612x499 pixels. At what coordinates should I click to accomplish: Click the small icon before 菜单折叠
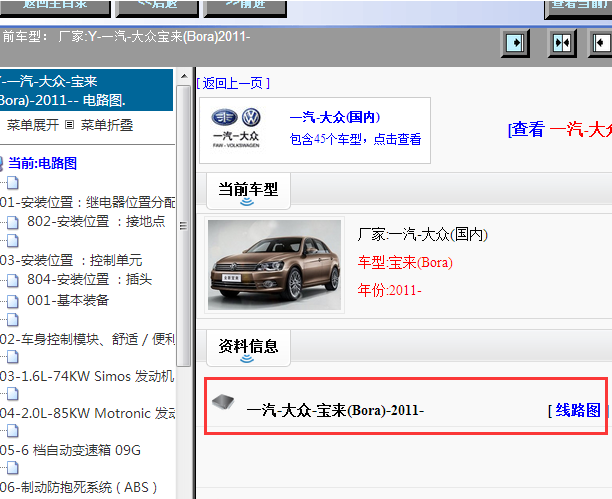69,125
